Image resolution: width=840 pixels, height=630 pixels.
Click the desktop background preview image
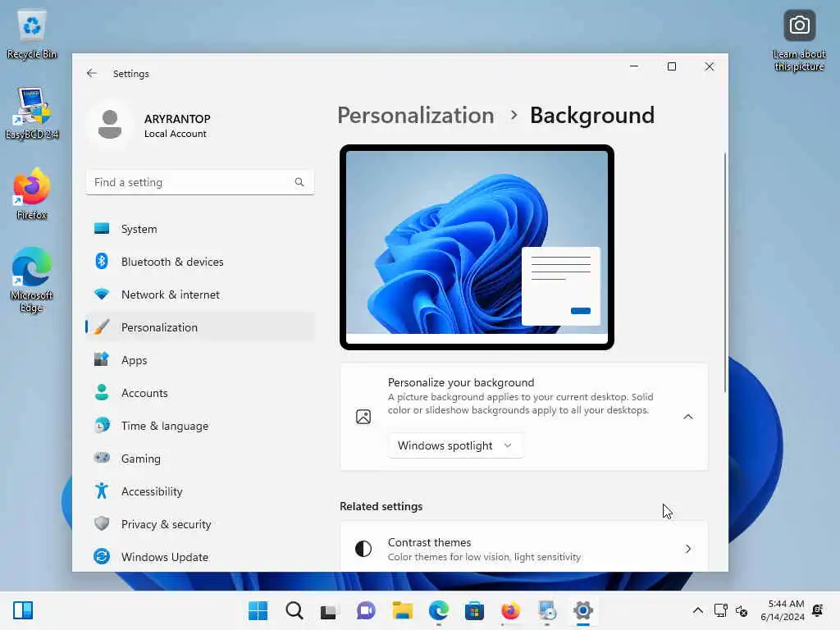tap(477, 247)
